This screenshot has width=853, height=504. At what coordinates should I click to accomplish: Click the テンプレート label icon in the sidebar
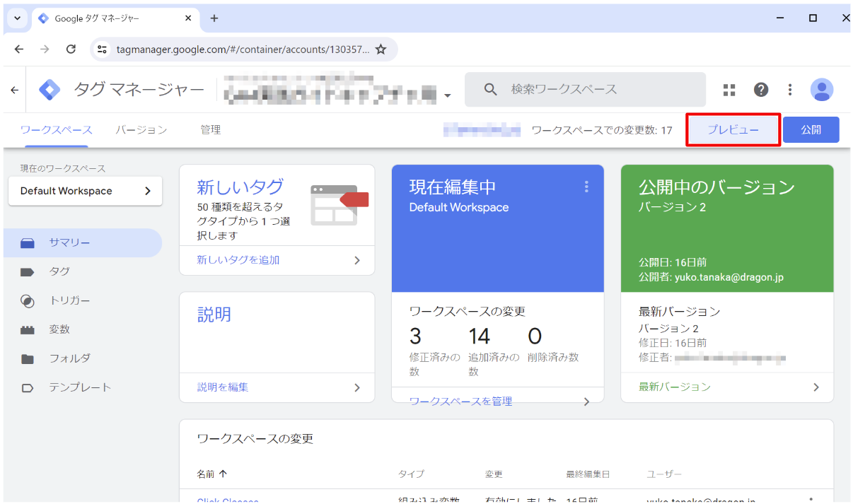pos(28,388)
